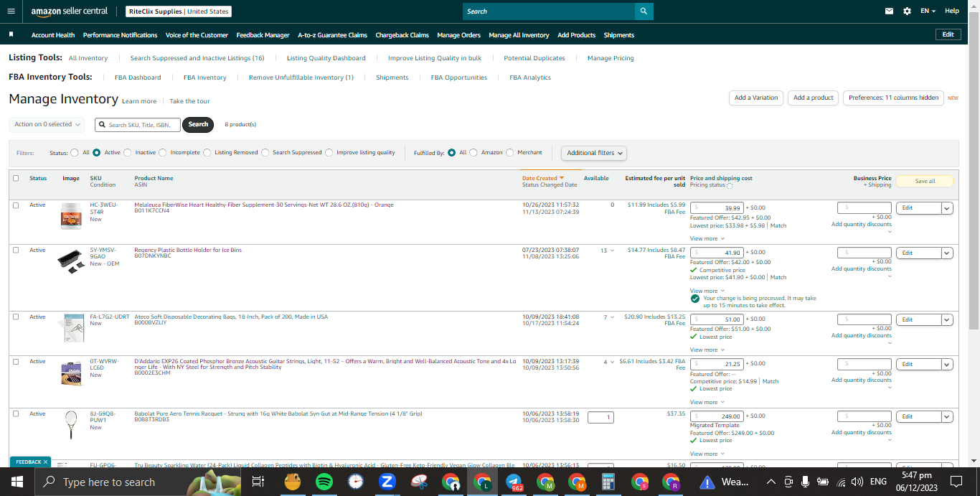
Task: Show hidden system tray icons
Action: coord(771,482)
